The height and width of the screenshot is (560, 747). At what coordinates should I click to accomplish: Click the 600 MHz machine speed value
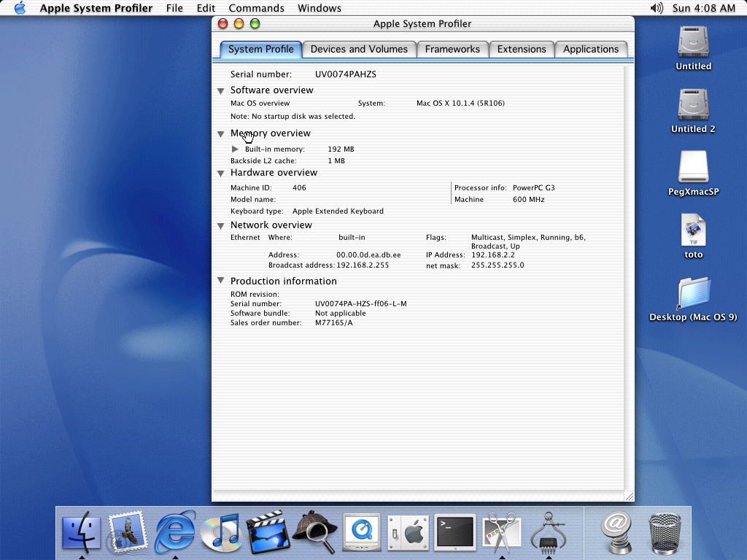pyautogui.click(x=528, y=200)
